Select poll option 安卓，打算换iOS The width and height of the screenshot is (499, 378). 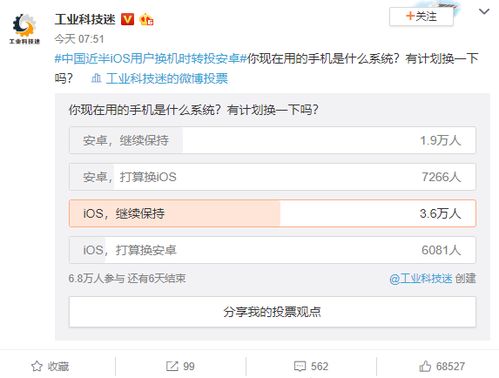[x=272, y=177]
